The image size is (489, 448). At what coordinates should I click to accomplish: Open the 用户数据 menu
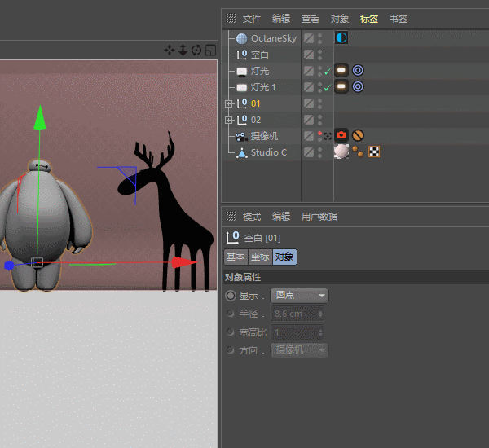319,217
